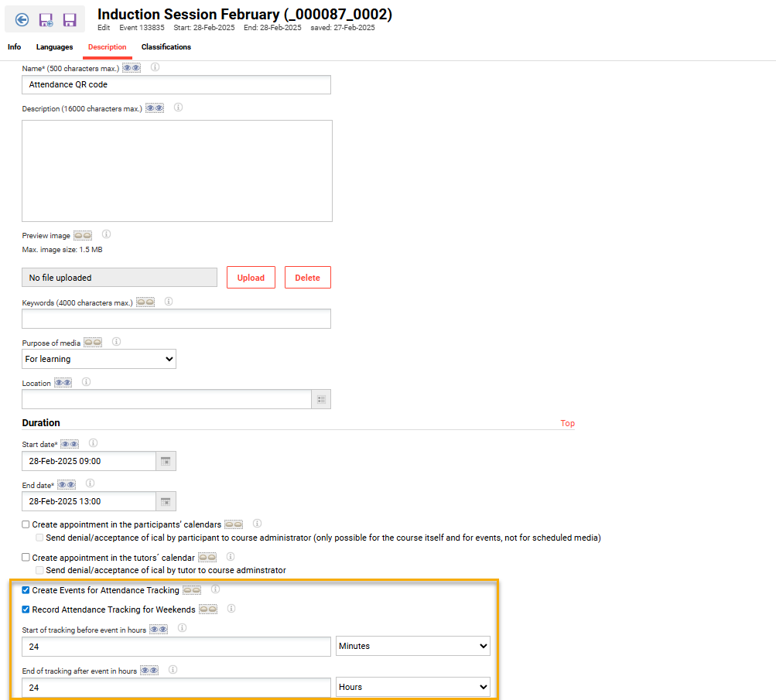Screen dimensions: 776x700
Task: Open calendar picker for Start date
Action: (166, 461)
